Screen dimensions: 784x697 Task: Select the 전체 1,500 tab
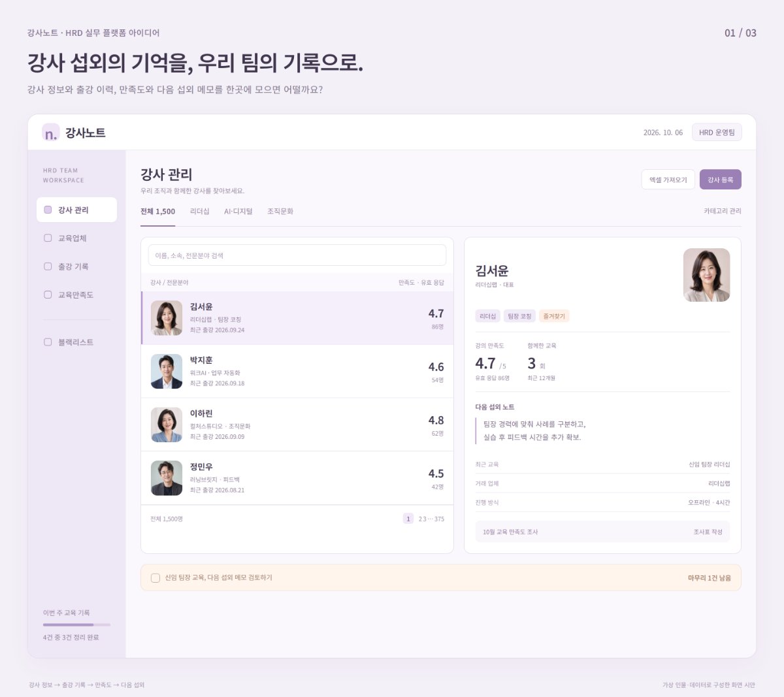tap(157, 212)
